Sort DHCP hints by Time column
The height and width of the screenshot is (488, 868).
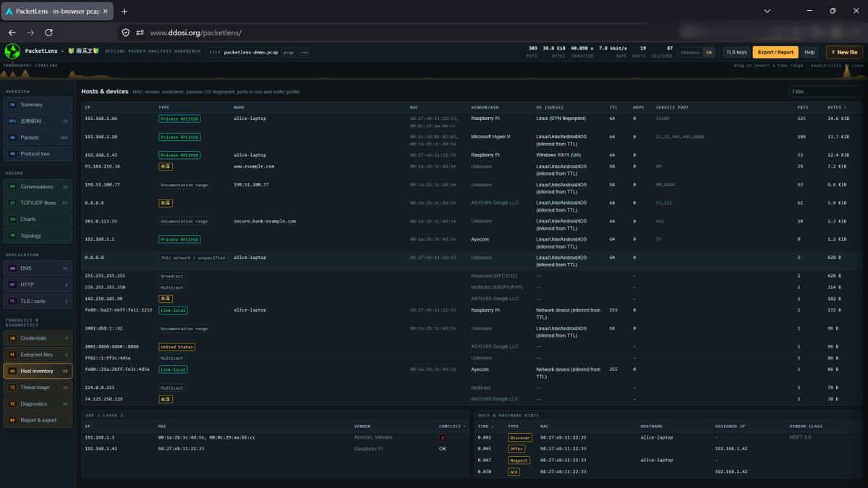[485, 427]
